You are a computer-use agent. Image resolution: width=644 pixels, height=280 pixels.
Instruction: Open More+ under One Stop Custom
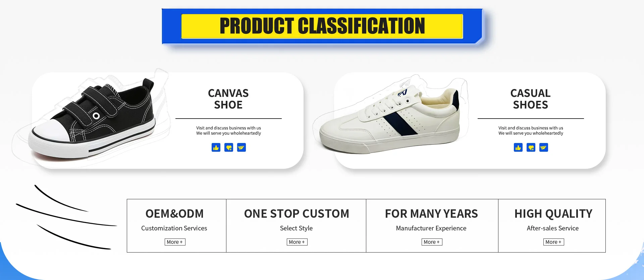point(297,242)
